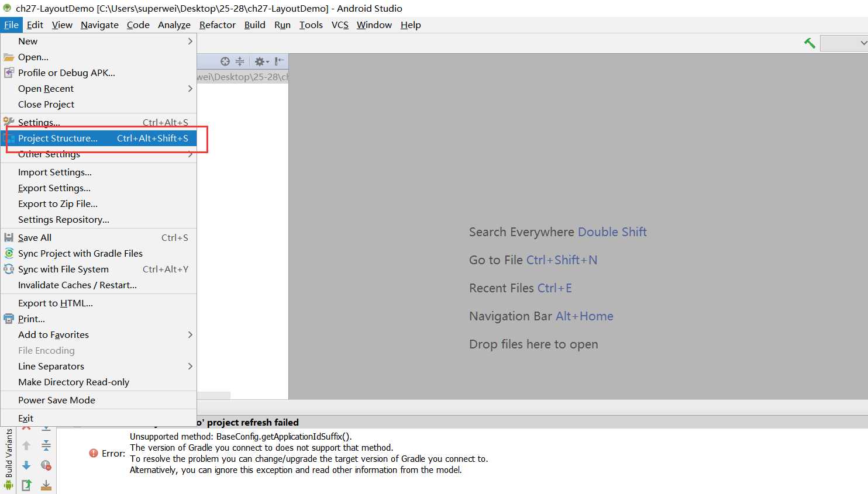Open the View menu
868x494 pixels.
[x=62, y=25]
